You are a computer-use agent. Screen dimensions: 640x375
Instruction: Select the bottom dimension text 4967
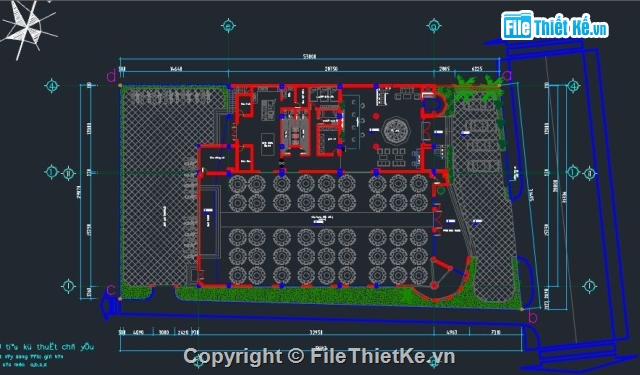(451, 332)
